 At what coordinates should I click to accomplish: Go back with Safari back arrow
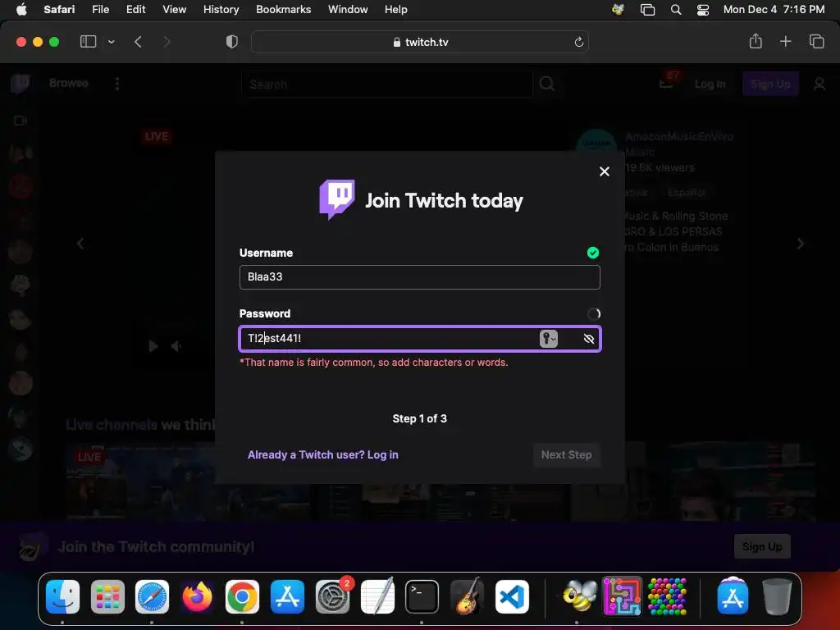(138, 42)
